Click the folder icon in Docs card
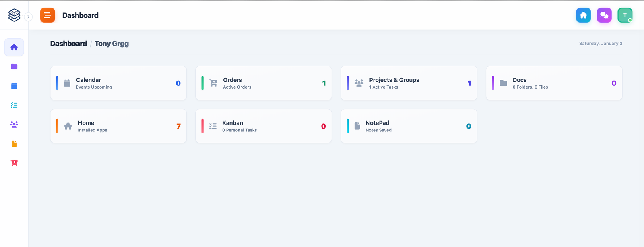644x247 pixels. coord(504,83)
